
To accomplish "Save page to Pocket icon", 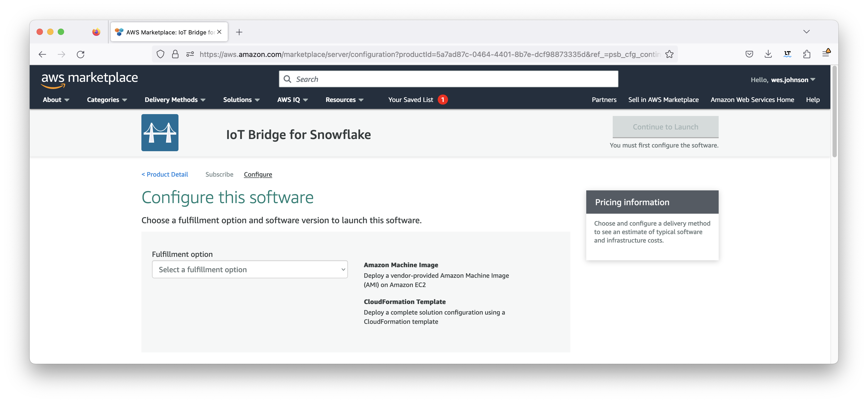I will tap(749, 54).
